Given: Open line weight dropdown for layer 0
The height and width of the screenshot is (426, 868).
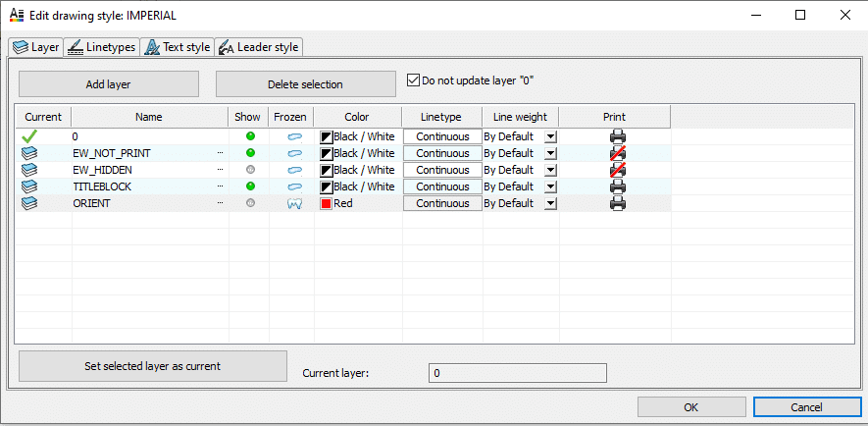Looking at the screenshot, I should click(550, 136).
